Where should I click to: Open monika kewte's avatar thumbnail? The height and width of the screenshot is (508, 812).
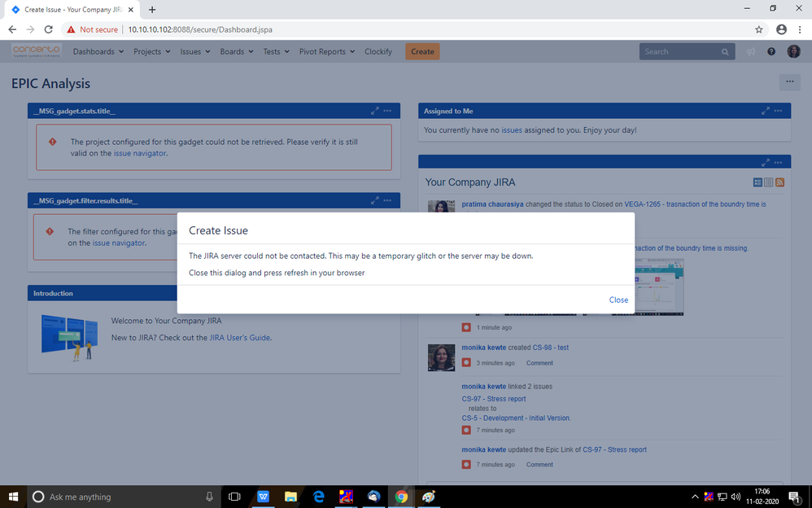pyautogui.click(x=441, y=357)
